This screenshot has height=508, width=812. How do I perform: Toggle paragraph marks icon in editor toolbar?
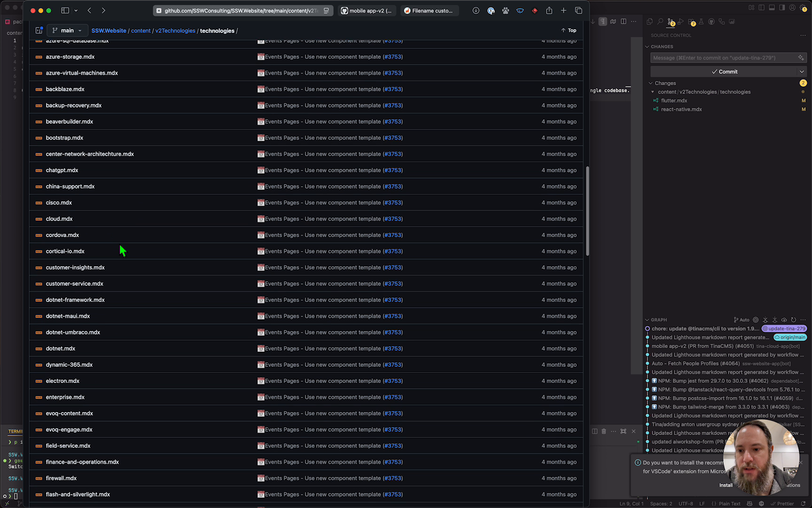[x=602, y=21]
